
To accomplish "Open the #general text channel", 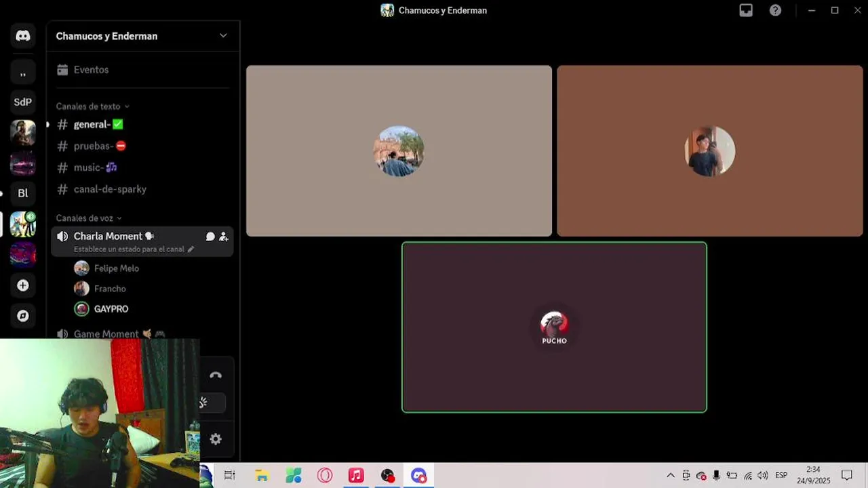I will click(142, 125).
